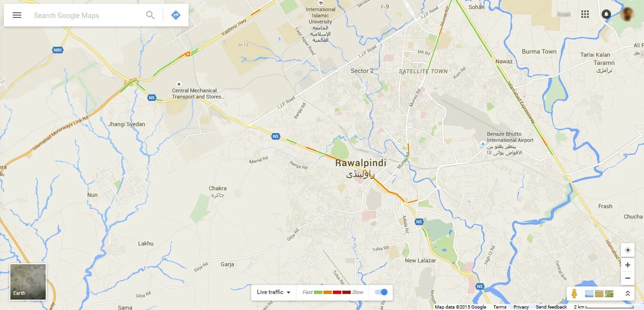Viewport: 644px width, 310px height.
Task: Show my current location
Action: [627, 250]
